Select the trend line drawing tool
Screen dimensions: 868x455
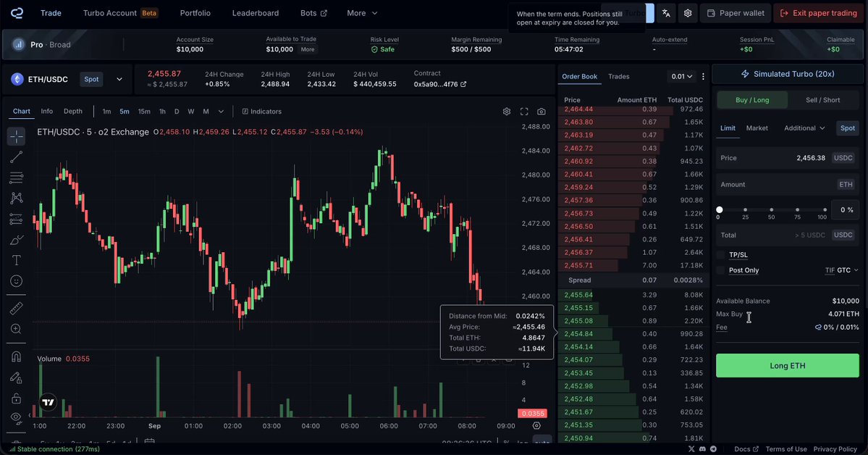coord(17,156)
